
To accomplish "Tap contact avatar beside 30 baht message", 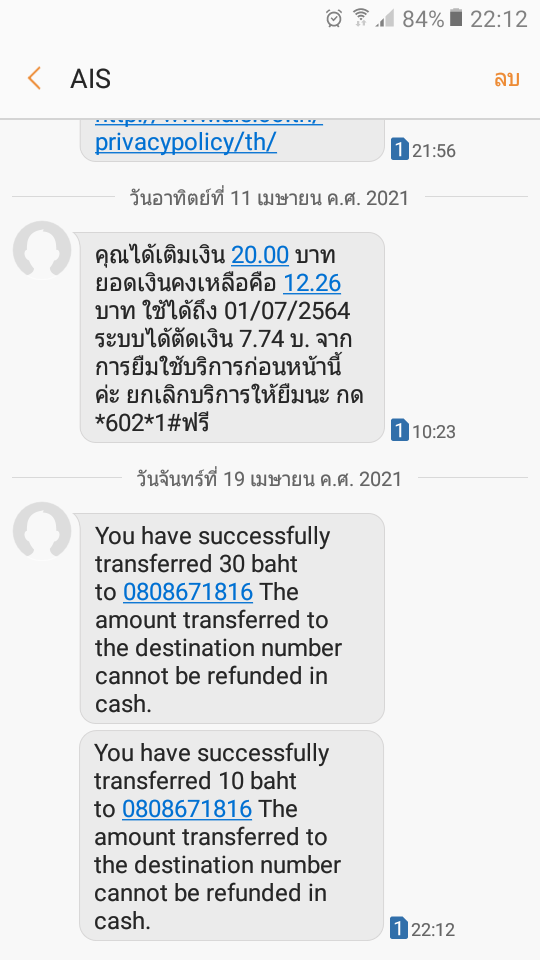I will click(x=42, y=531).
